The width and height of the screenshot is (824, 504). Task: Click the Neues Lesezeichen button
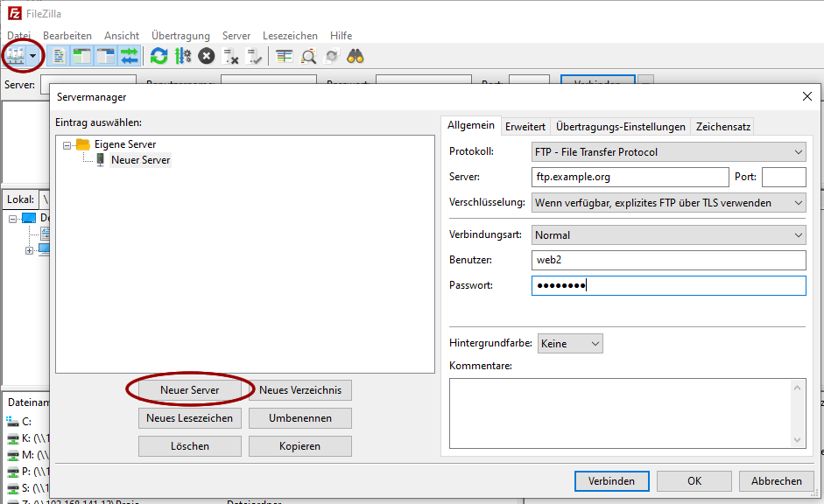point(190,418)
